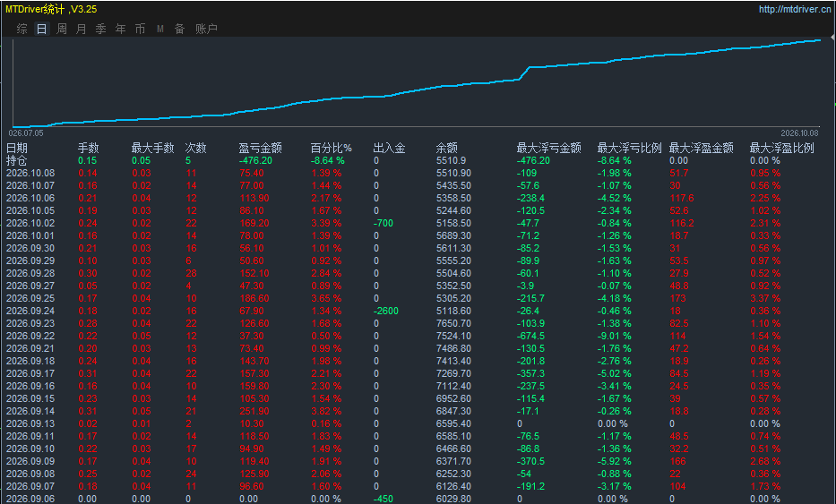Screen dimensions: 836x504
Task: Click the 173 max floating profit value
Action: pos(677,298)
